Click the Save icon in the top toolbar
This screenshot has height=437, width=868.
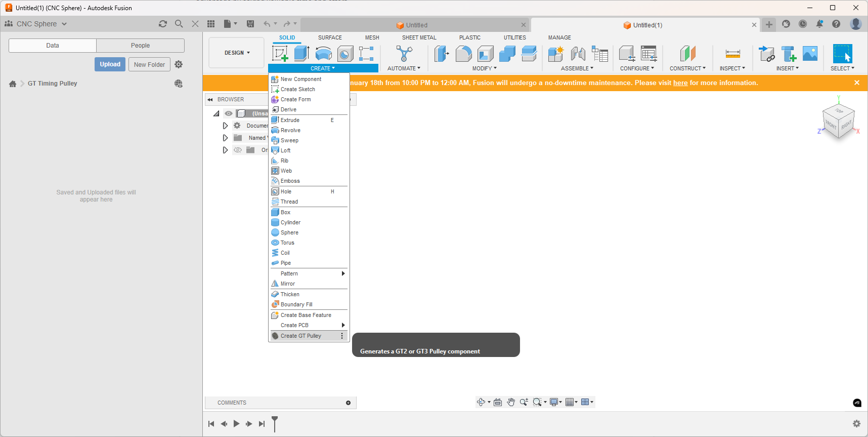tap(250, 24)
